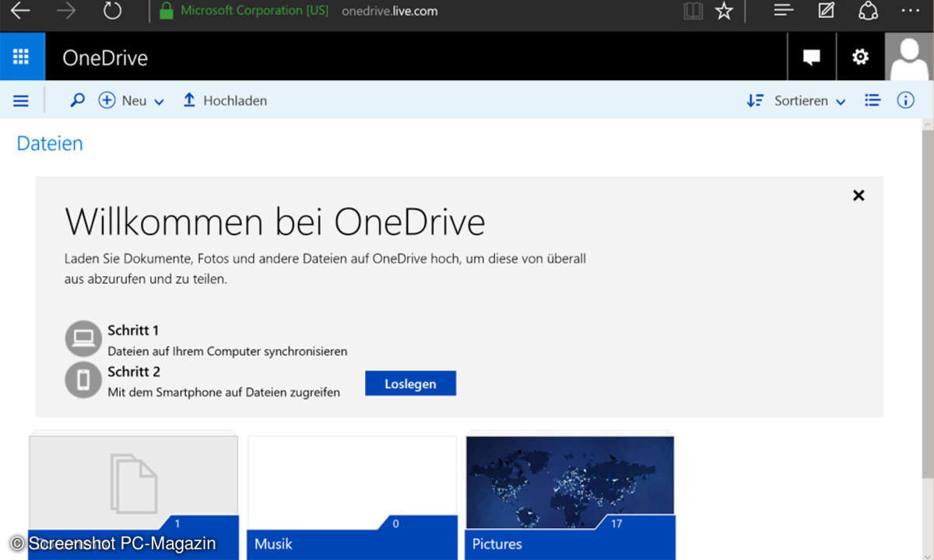Open the Sortieren dropdown
The image size is (934, 560).
point(795,100)
